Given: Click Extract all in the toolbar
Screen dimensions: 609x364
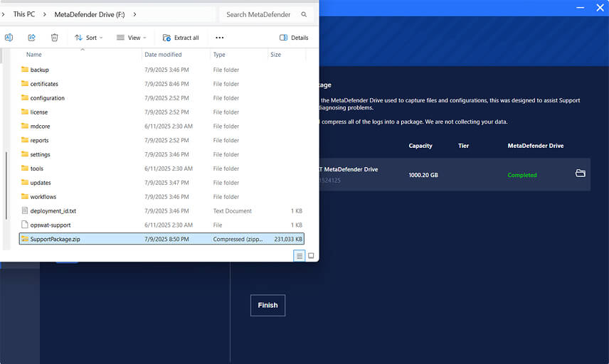Looking at the screenshot, I should (x=181, y=38).
